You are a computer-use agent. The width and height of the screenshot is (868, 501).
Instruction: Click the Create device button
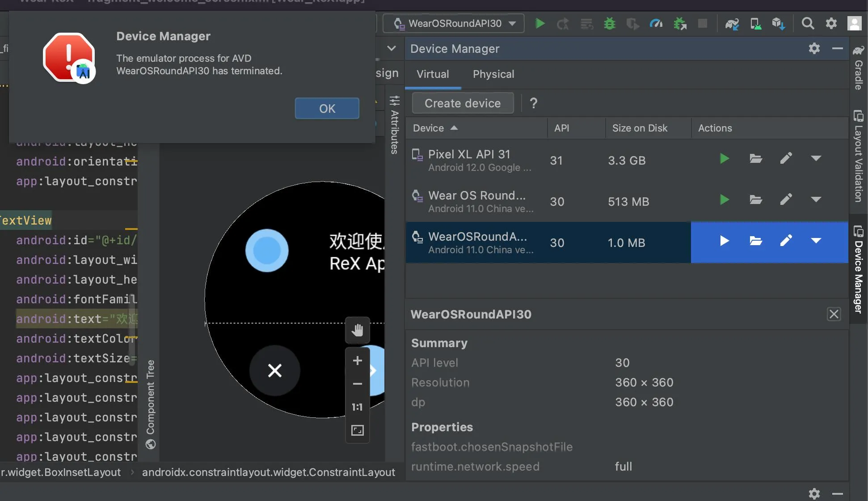pyautogui.click(x=462, y=103)
